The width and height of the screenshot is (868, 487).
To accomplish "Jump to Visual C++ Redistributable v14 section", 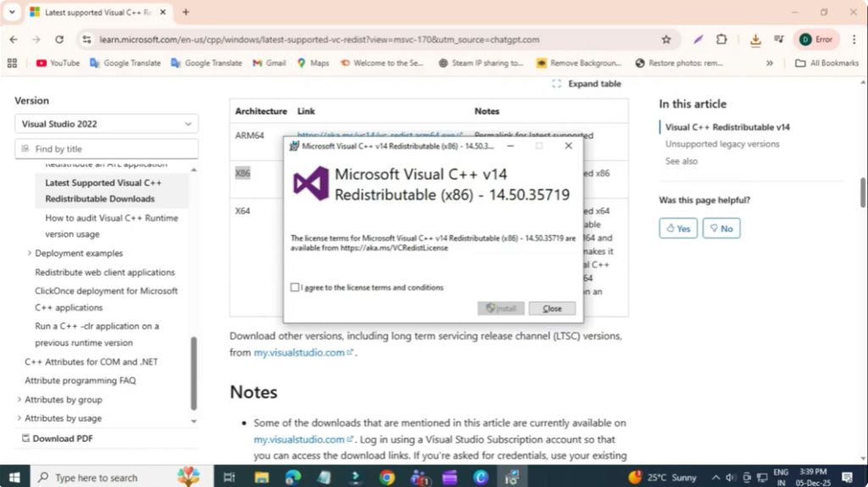I will point(727,127).
